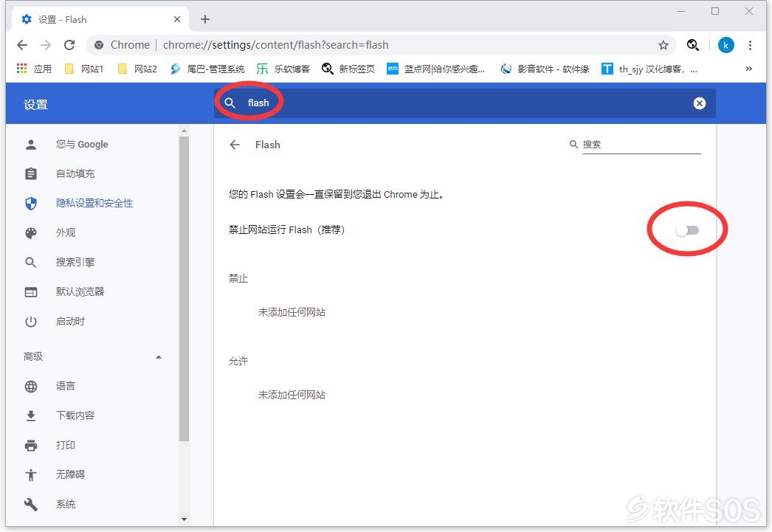Open the 乐软博客 bookmark
This screenshot has width=772, height=532.
tap(283, 69)
